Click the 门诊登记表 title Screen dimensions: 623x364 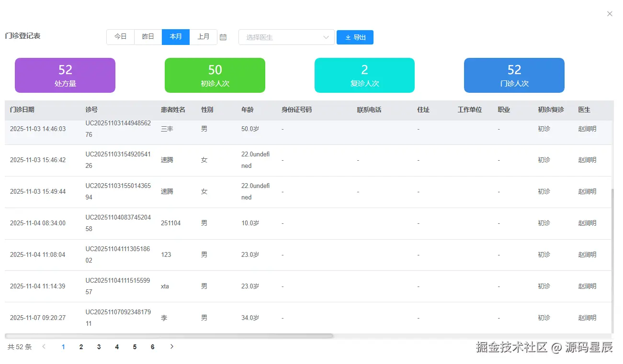pyautogui.click(x=23, y=36)
